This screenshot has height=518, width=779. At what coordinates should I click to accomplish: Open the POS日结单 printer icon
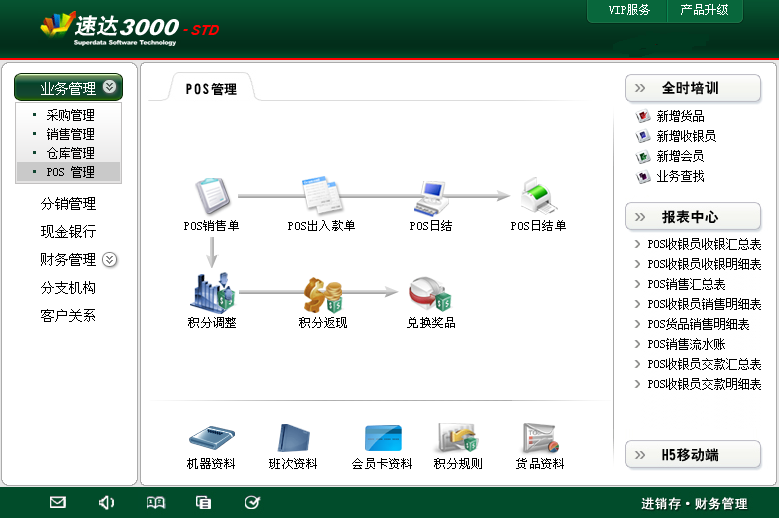coord(538,195)
